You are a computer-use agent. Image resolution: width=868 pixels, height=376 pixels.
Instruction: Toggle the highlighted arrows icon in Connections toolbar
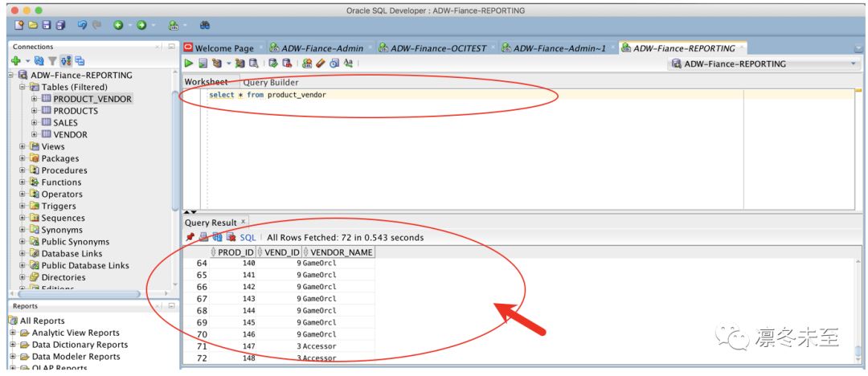point(66,61)
